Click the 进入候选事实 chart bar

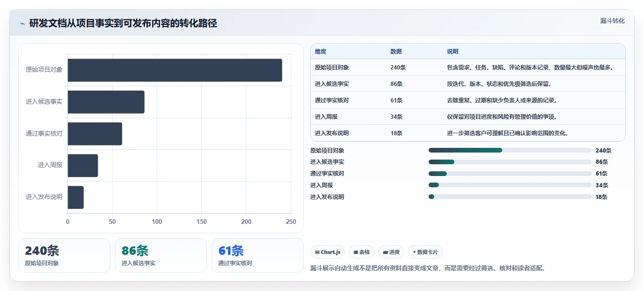tap(106, 102)
